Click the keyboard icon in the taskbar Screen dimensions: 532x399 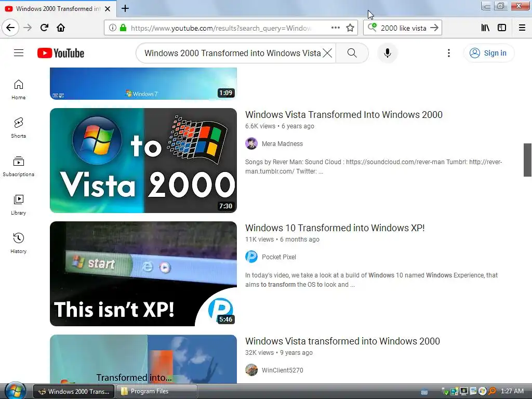click(424, 392)
